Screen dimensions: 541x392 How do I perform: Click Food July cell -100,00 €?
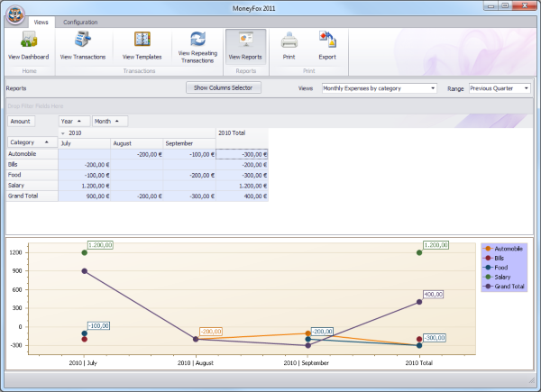(84, 175)
